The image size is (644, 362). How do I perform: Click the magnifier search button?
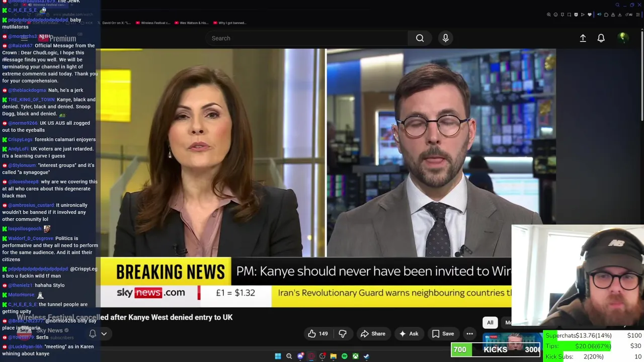click(x=420, y=38)
